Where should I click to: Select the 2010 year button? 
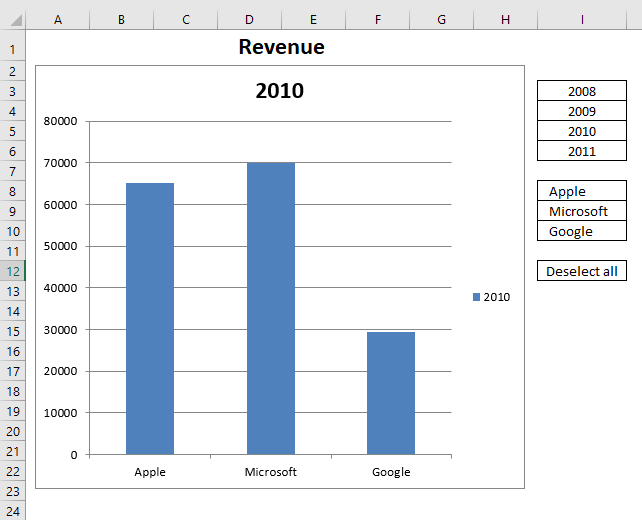click(x=581, y=131)
